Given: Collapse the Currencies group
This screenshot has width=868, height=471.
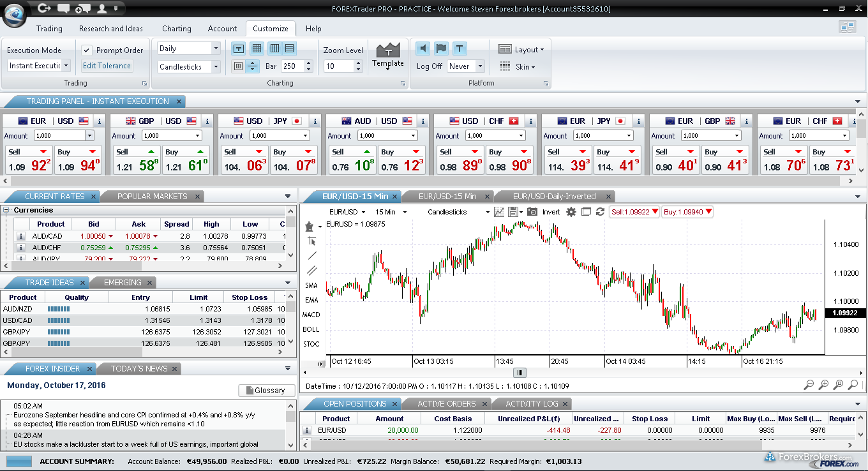Looking at the screenshot, I should click(x=6, y=210).
